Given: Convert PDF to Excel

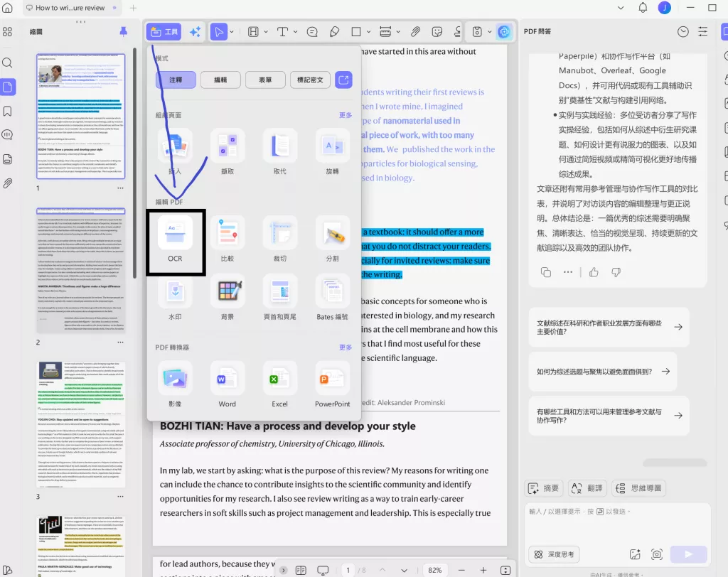Looking at the screenshot, I should [280, 385].
